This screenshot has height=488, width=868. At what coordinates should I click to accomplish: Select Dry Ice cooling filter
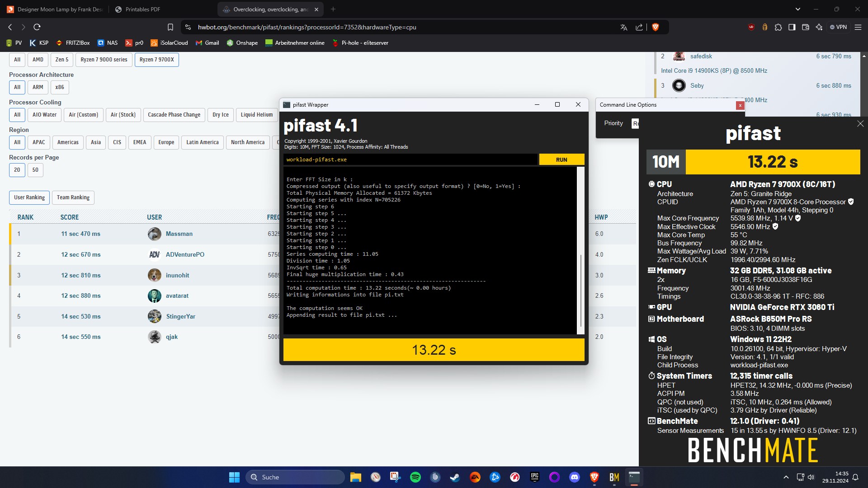click(221, 115)
